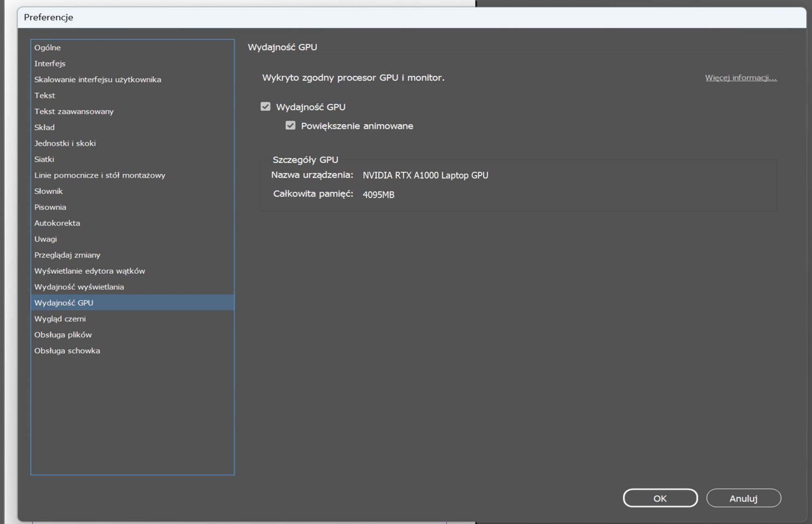This screenshot has width=812, height=524.
Task: Open the Interfejs preferences section
Action: point(50,63)
